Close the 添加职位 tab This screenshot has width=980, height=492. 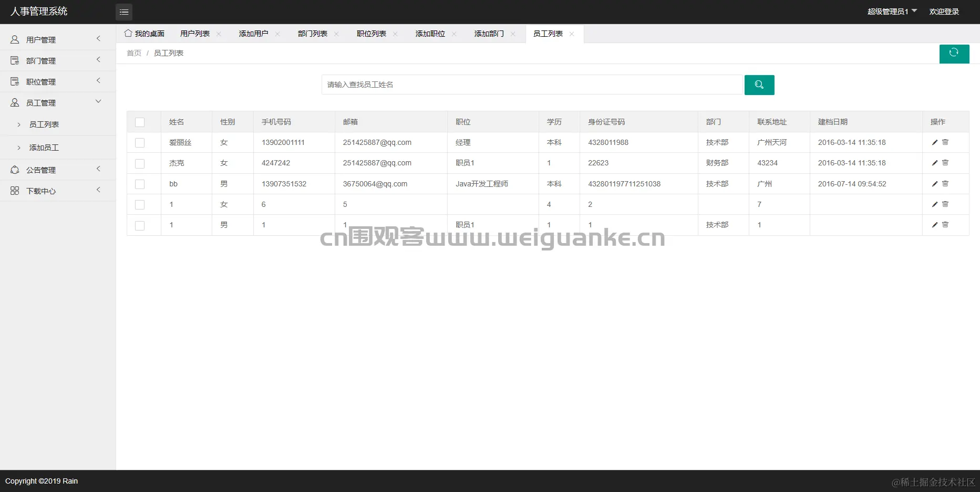click(454, 34)
